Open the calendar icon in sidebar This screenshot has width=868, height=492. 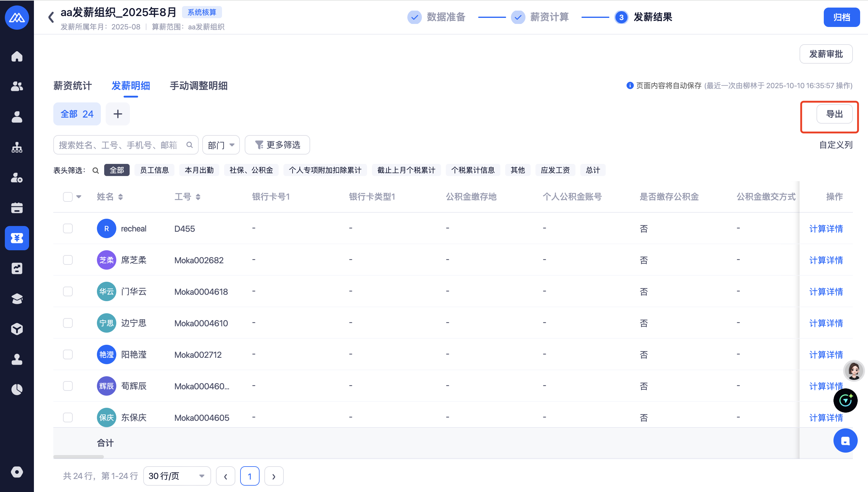click(17, 208)
